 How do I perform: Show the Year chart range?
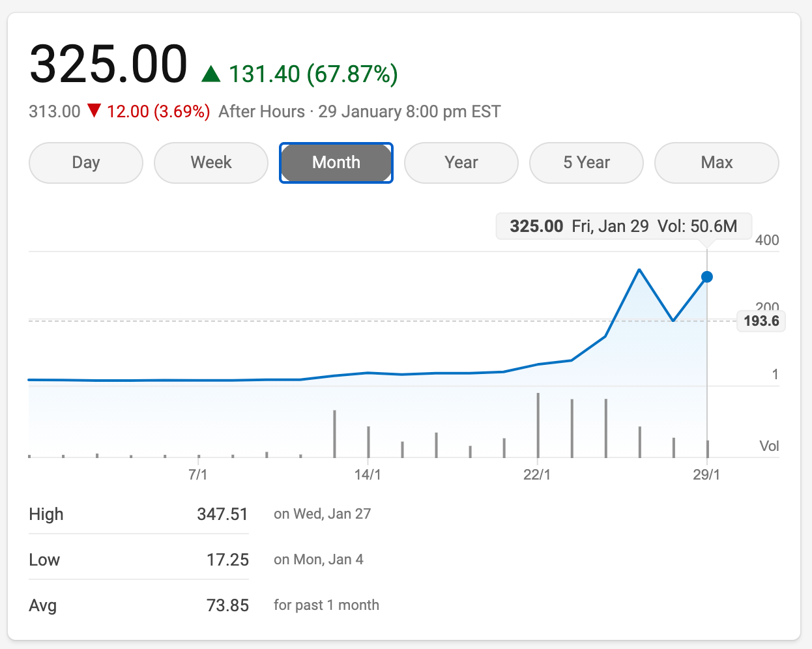coord(461,163)
